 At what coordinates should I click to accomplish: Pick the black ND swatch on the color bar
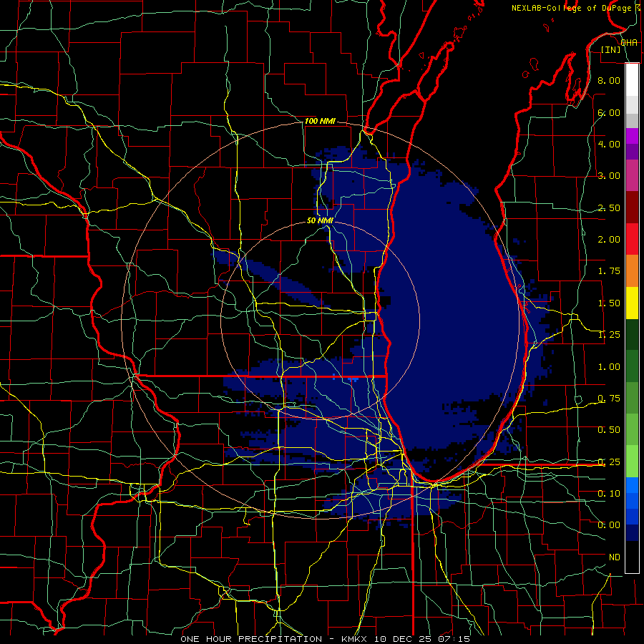(x=632, y=557)
